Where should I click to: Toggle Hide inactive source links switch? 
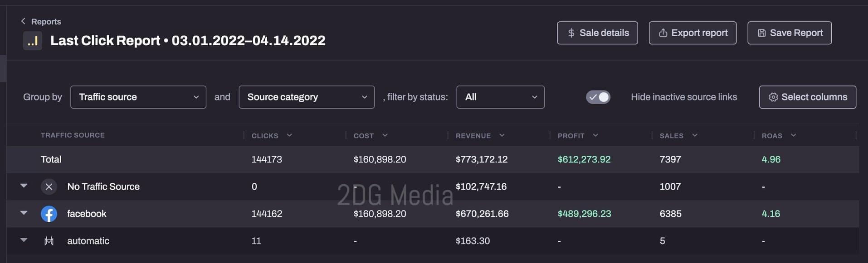[x=598, y=97]
